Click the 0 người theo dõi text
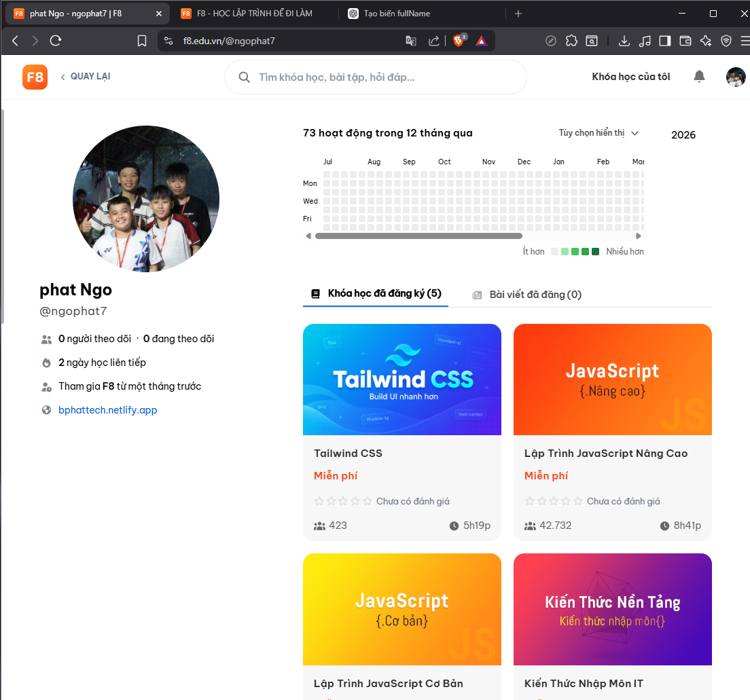This screenshot has width=750, height=700. coord(94,339)
